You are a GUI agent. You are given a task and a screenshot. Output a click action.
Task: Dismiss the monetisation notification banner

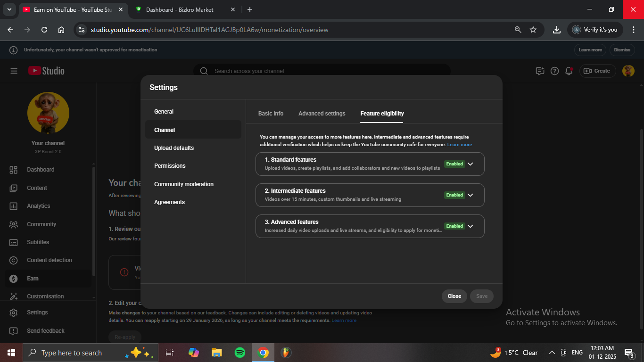(x=622, y=50)
